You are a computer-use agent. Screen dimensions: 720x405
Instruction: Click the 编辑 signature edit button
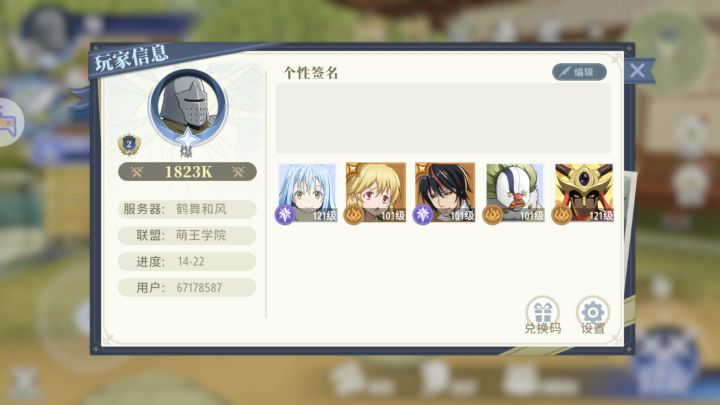(x=579, y=72)
